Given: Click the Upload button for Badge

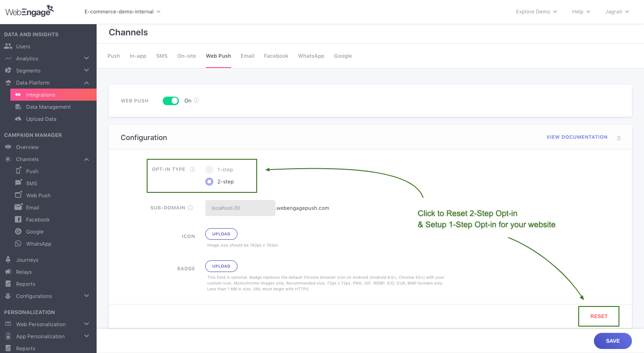Looking at the screenshot, I should [x=221, y=266].
